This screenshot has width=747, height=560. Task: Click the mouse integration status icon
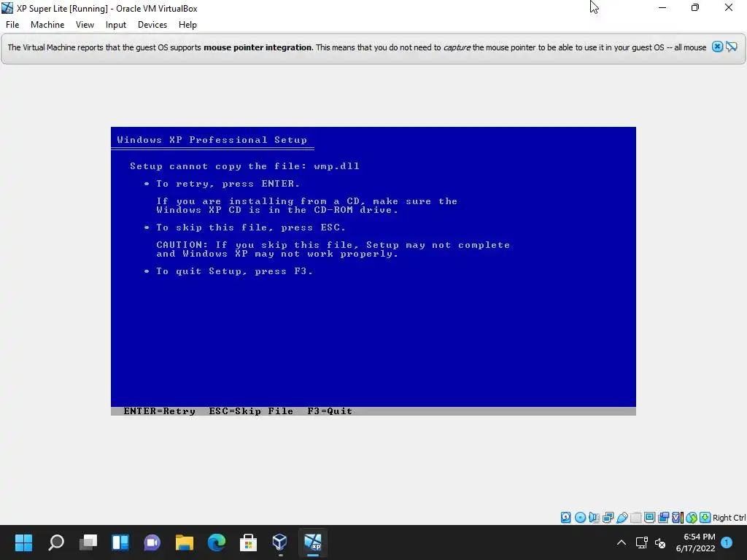[x=692, y=518]
